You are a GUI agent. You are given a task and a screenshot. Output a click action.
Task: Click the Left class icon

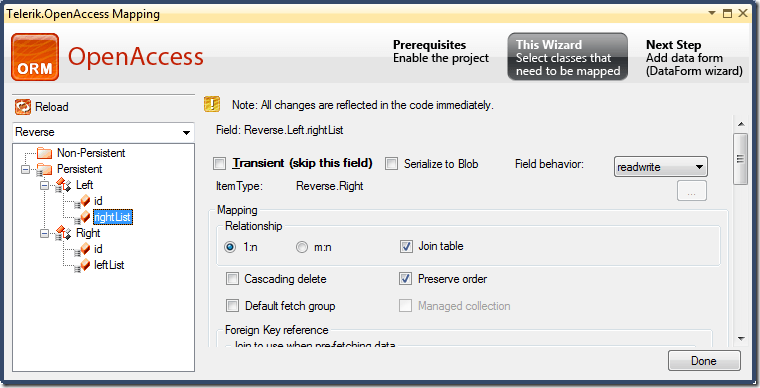coord(63,186)
